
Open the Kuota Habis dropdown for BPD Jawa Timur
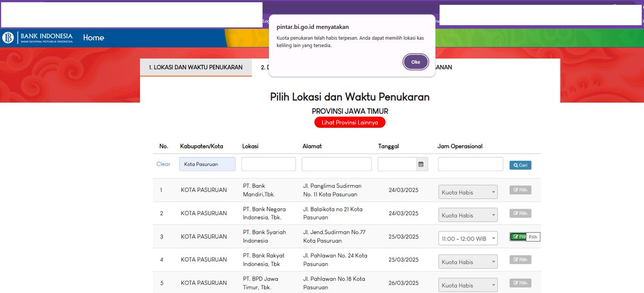(468, 285)
